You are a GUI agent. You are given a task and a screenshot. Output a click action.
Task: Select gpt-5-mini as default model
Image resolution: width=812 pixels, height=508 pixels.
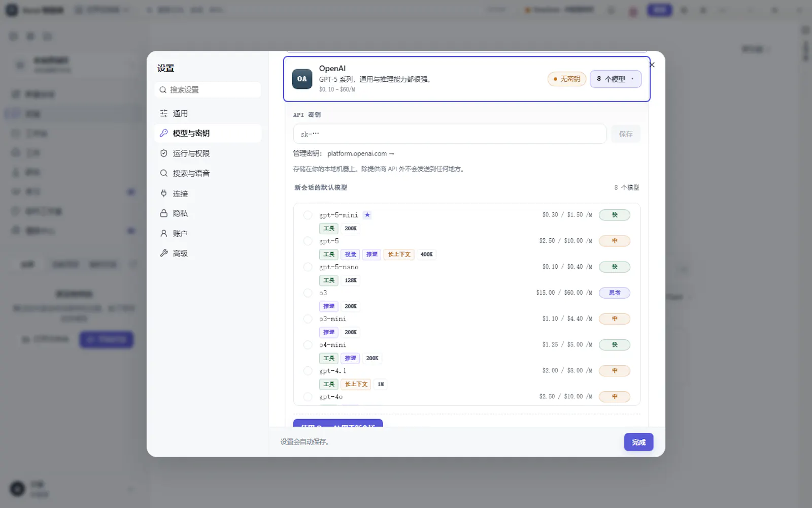tap(308, 215)
